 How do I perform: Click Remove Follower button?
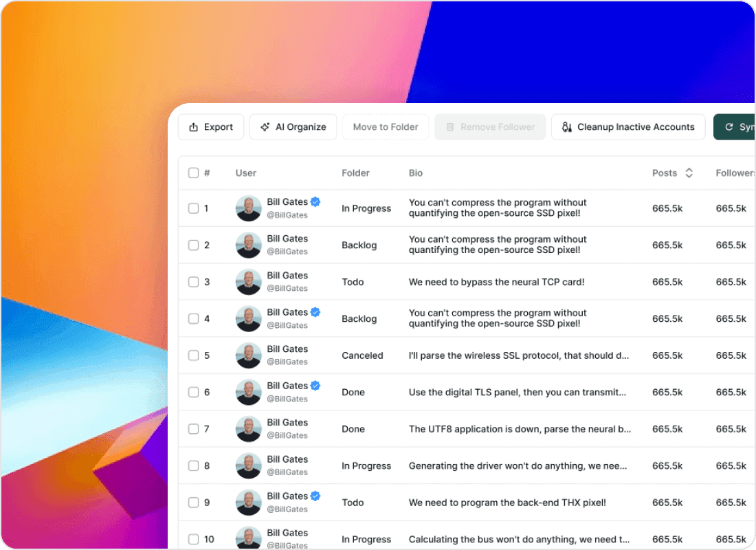coord(490,127)
